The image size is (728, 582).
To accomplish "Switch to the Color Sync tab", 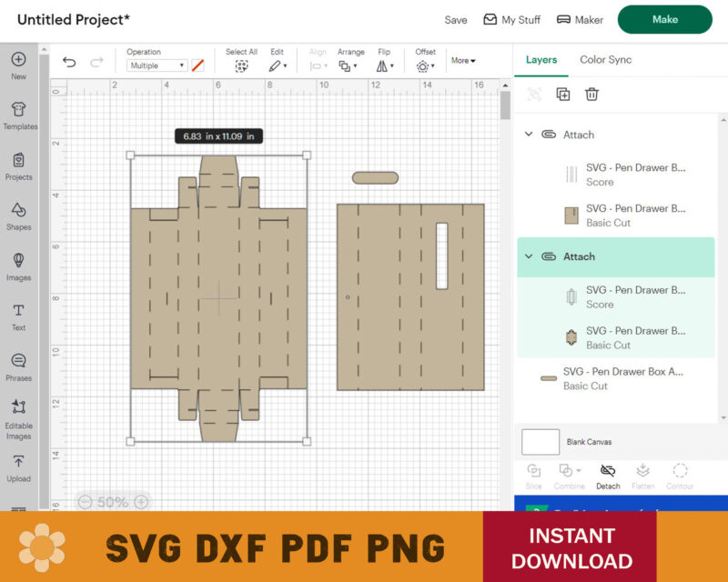I will (x=606, y=59).
